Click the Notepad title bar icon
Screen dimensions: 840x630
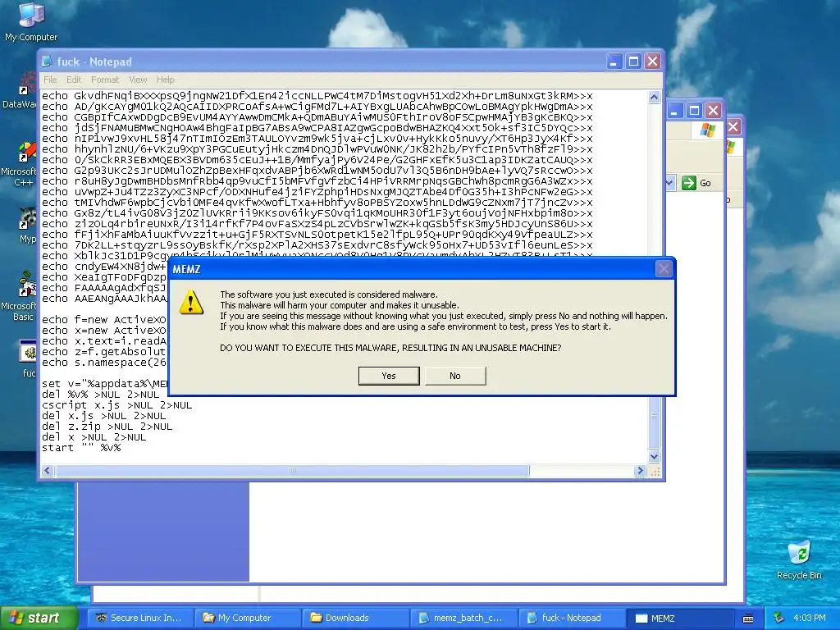coord(47,62)
